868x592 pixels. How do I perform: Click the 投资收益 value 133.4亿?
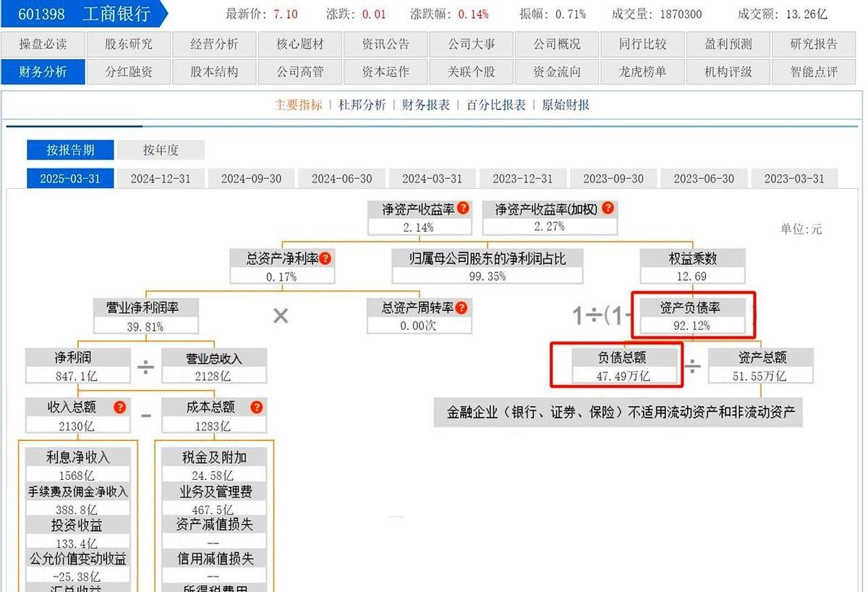coord(78,544)
